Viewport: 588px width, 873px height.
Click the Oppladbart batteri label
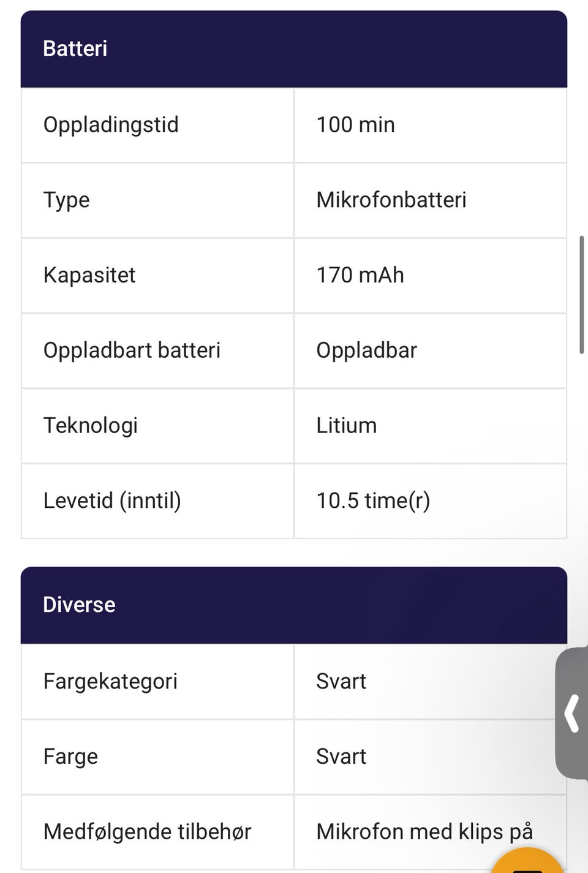pyautogui.click(x=132, y=350)
